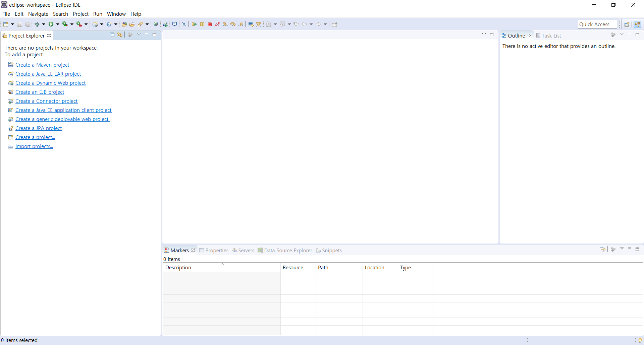644x345 pixels.
Task: Click the New Dynamic Web Project icon
Action: 95,24
